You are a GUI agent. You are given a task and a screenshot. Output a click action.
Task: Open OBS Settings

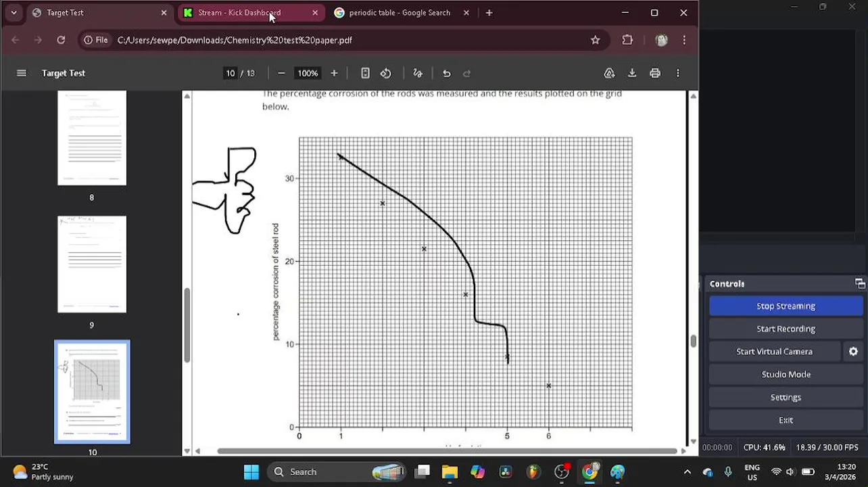click(786, 397)
